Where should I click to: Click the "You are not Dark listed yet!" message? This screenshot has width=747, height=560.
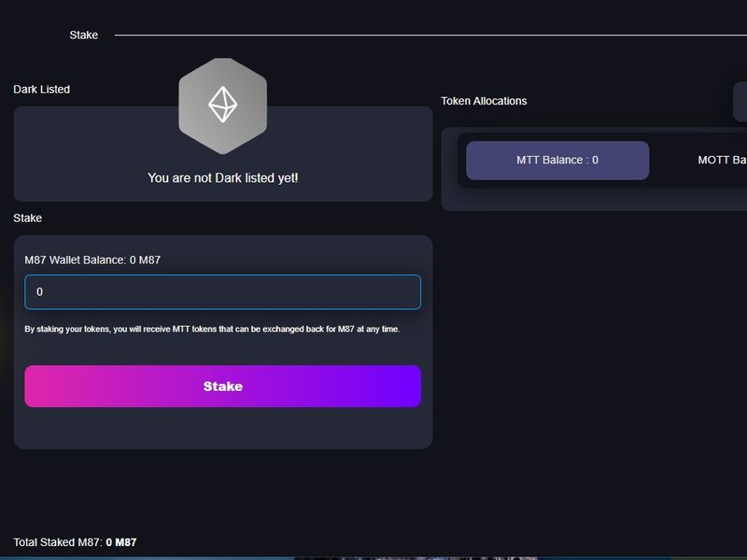coord(222,177)
